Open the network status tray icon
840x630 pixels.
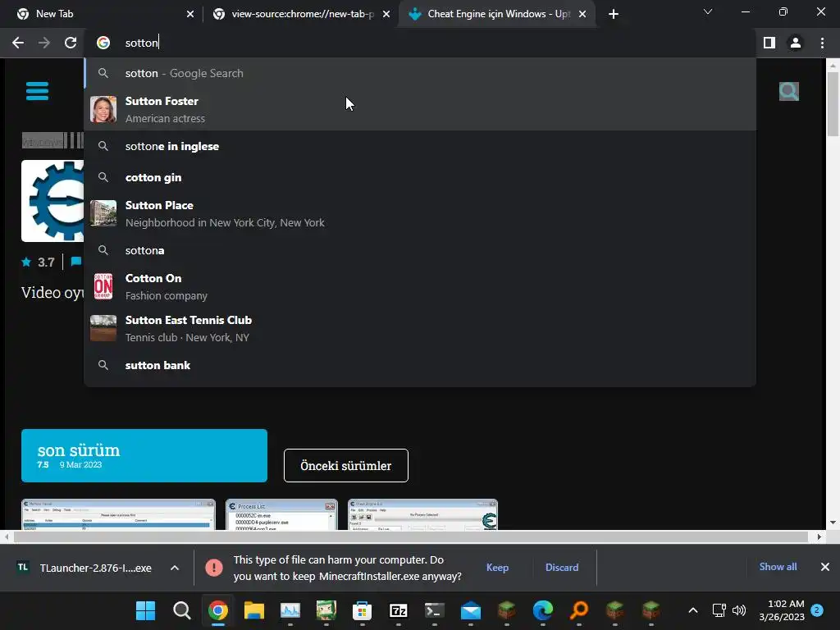[719, 610]
